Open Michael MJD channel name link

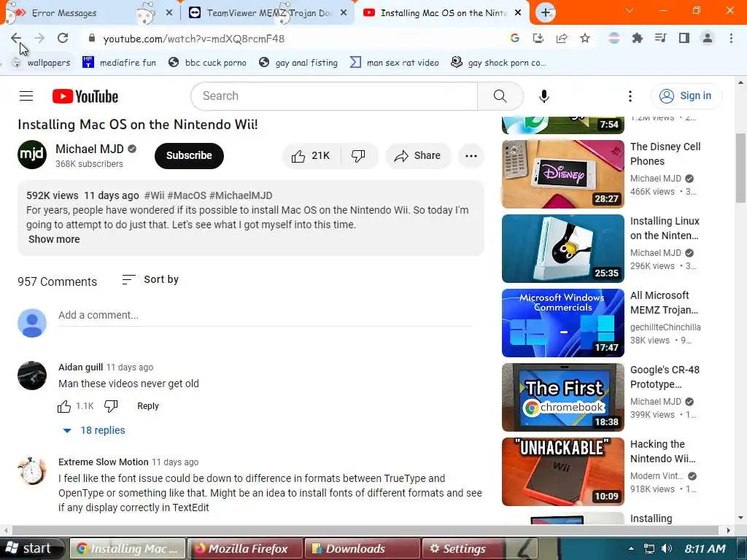click(x=90, y=149)
